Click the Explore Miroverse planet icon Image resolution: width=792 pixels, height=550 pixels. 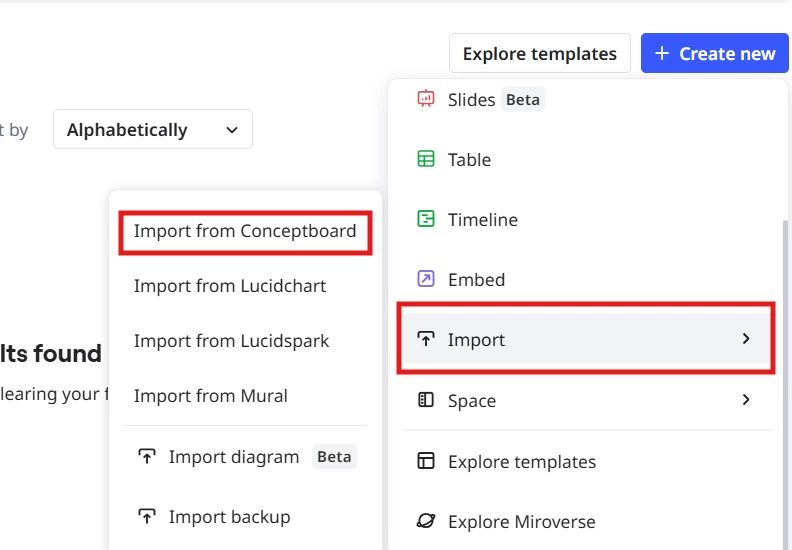[x=426, y=521]
